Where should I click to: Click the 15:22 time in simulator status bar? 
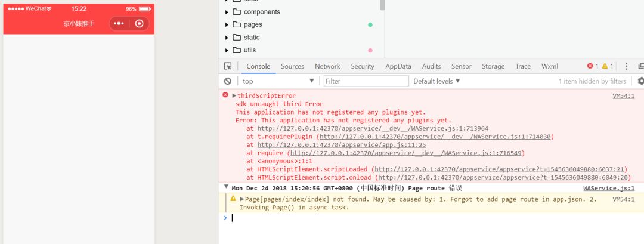[79, 8]
